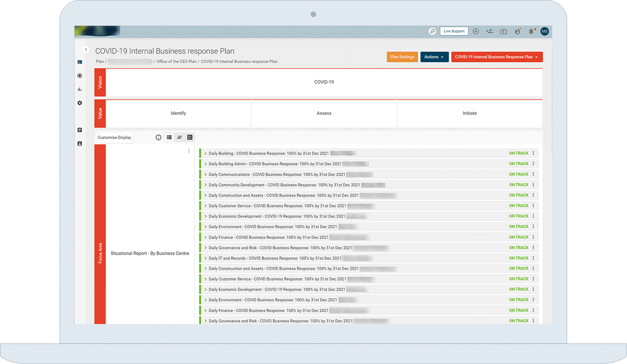This screenshot has width=627, height=364.
Task: Switch to the checklist detail view
Action: [190, 138]
